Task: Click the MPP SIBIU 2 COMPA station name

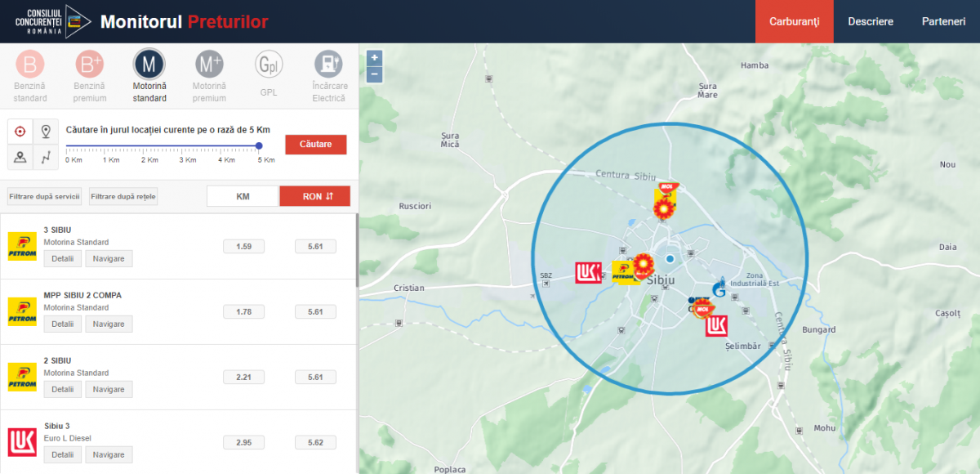Action: click(82, 295)
